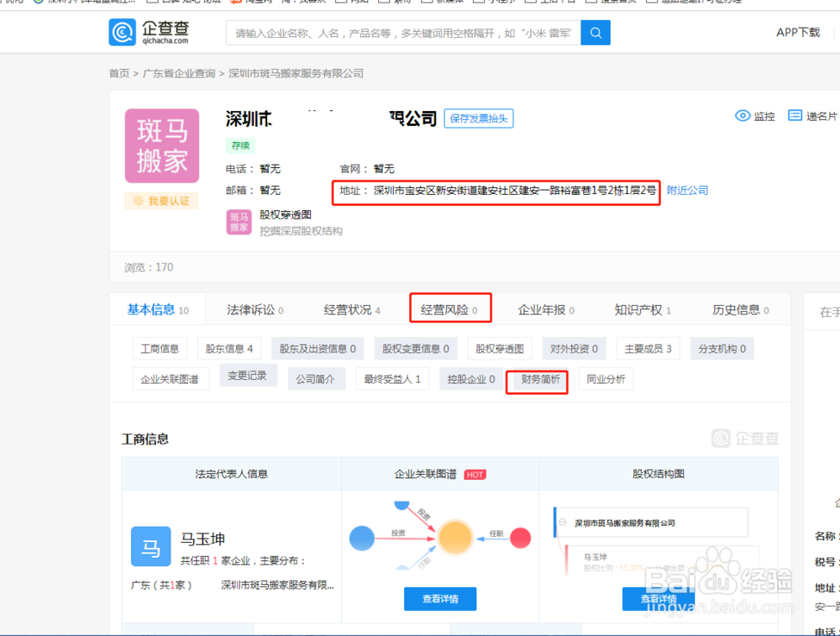The height and width of the screenshot is (636, 840).
Task: Click 我要认证 button
Action: click(x=162, y=201)
